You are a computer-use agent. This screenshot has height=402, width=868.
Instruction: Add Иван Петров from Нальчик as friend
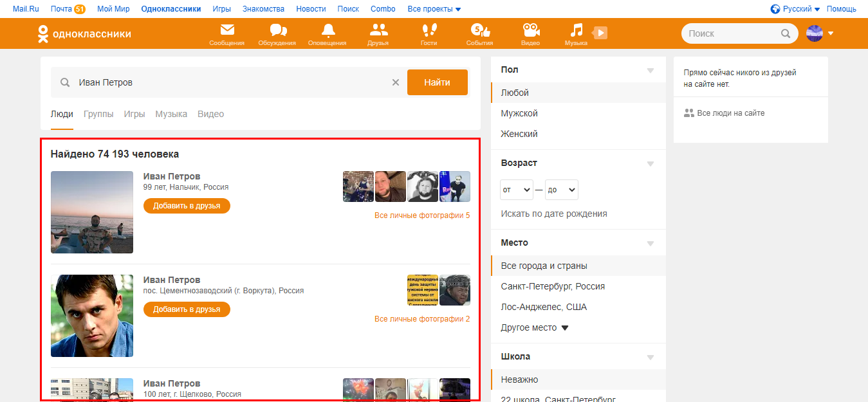coord(187,206)
